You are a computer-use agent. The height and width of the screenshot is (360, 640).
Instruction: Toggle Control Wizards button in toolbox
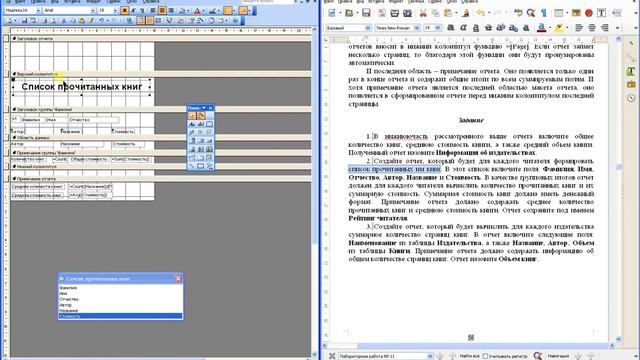[200, 116]
